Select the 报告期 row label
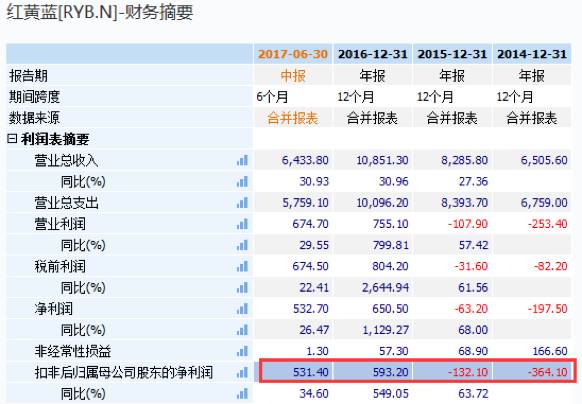This screenshot has width=582, height=404. tap(28, 76)
